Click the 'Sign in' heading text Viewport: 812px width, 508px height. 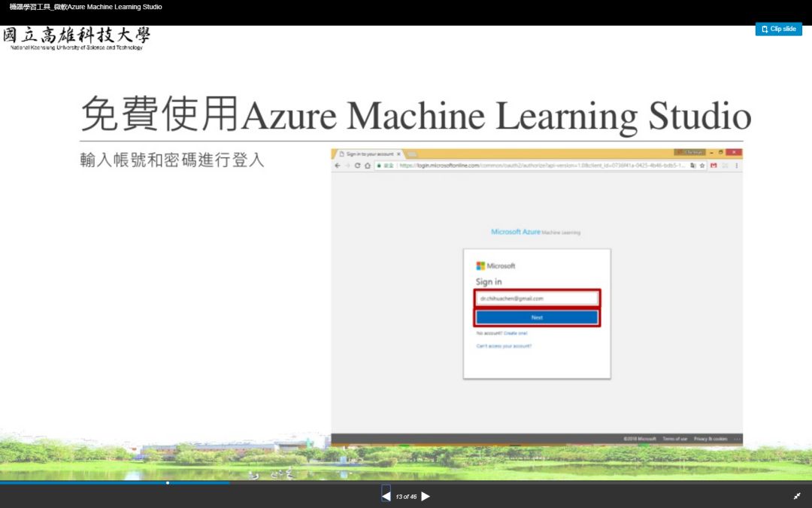click(489, 281)
